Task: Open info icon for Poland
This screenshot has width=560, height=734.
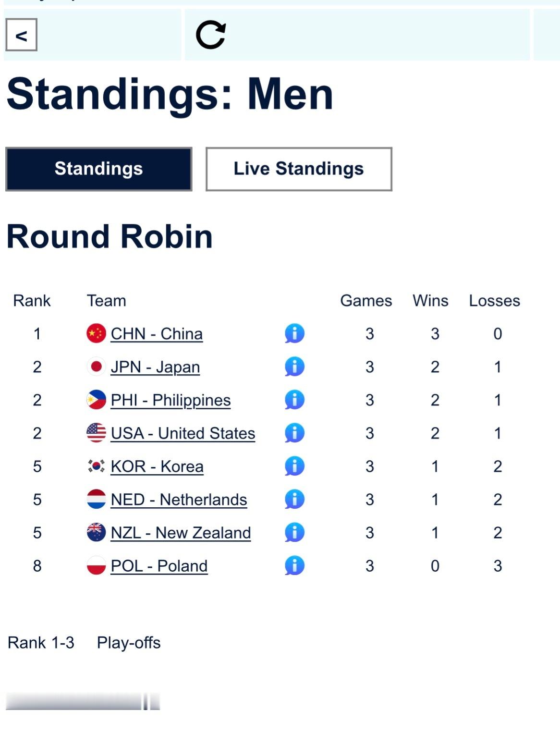Action: point(294,565)
